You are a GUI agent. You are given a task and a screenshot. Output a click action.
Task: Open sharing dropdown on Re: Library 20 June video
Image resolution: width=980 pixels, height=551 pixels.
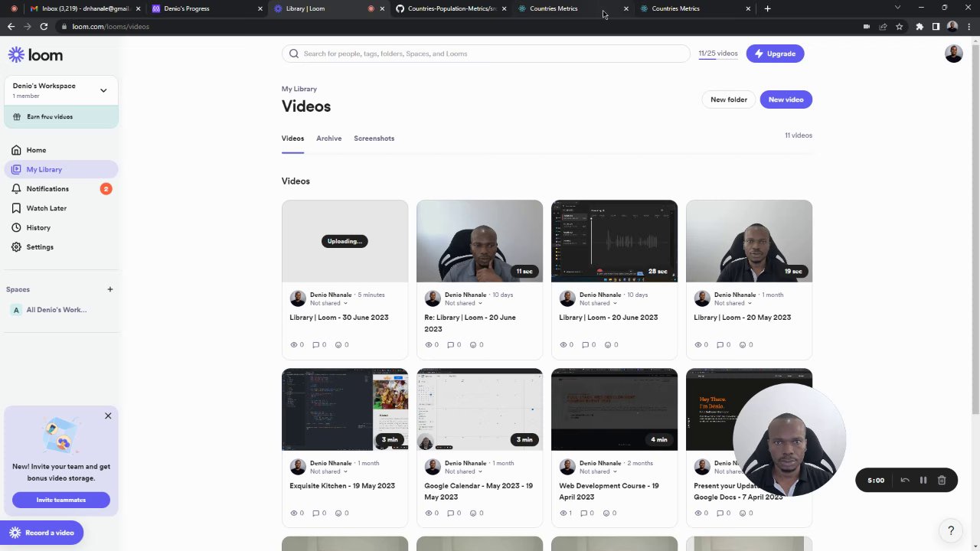463,303
